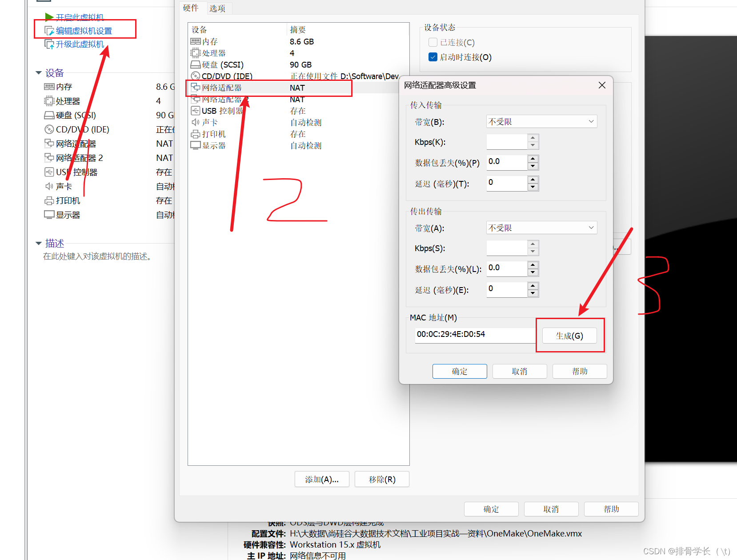Collapse the 描述 section in left panel
The height and width of the screenshot is (560, 737).
point(39,243)
